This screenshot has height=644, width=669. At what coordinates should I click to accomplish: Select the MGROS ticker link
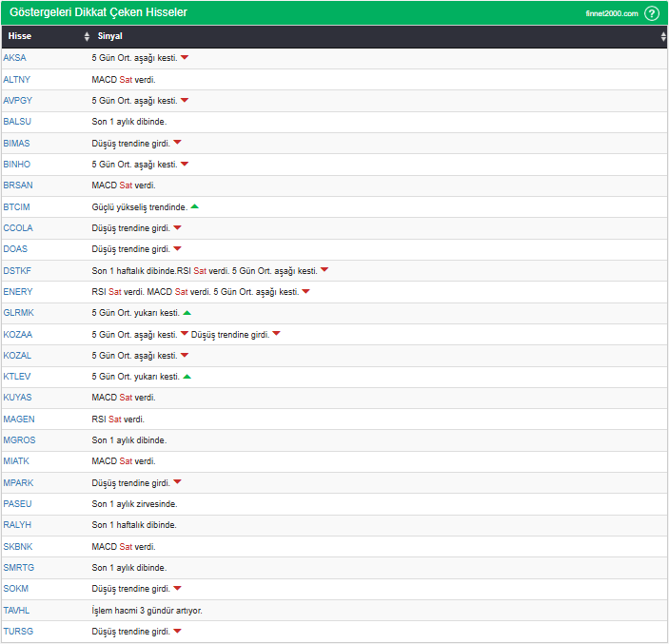tap(19, 440)
